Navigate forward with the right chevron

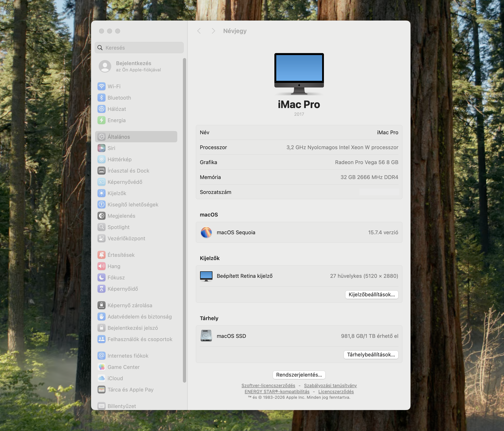[213, 31]
